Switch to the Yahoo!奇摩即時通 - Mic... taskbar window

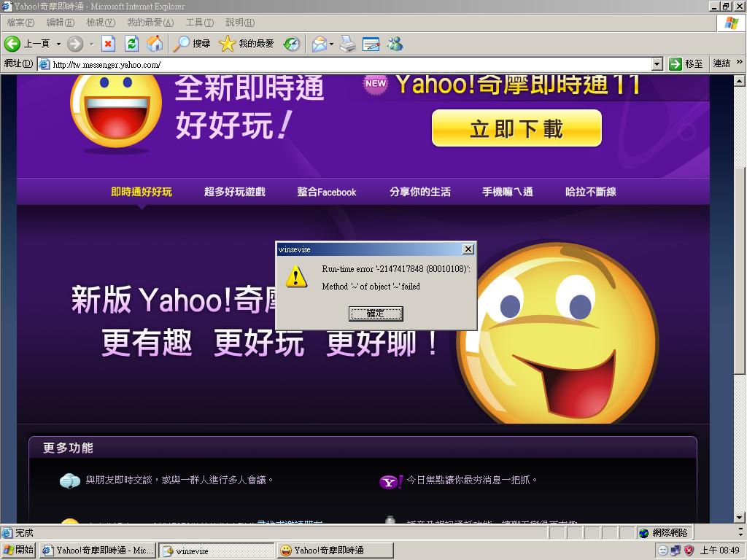(x=98, y=551)
